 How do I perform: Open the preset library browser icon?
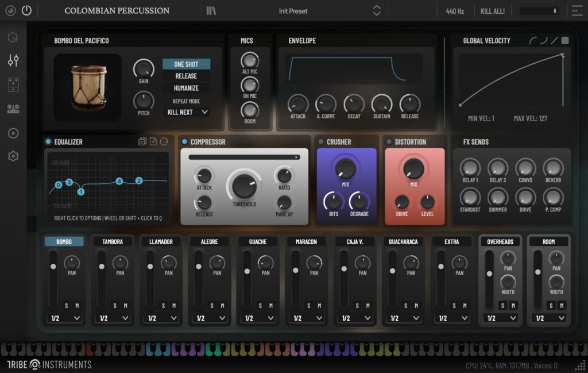tap(211, 11)
